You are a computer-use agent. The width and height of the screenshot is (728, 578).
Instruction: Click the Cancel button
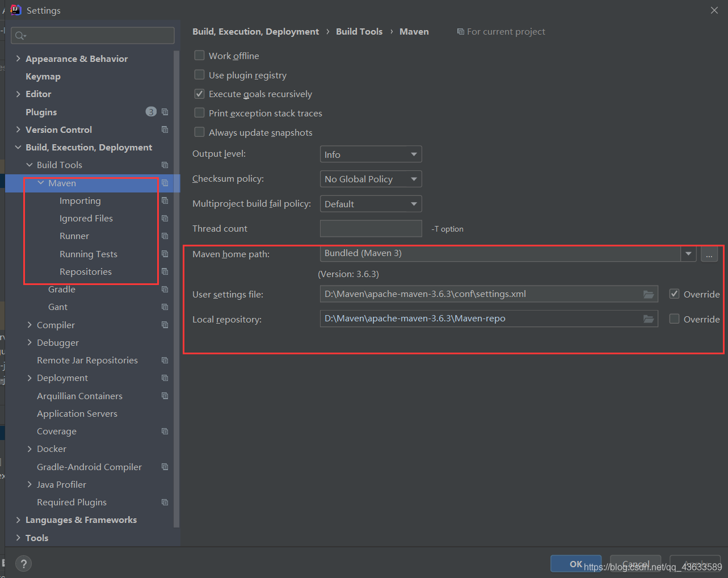636,564
